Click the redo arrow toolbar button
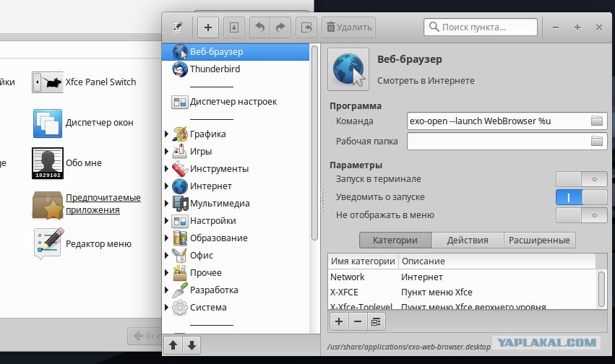The width and height of the screenshot is (615, 364). pos(280,27)
